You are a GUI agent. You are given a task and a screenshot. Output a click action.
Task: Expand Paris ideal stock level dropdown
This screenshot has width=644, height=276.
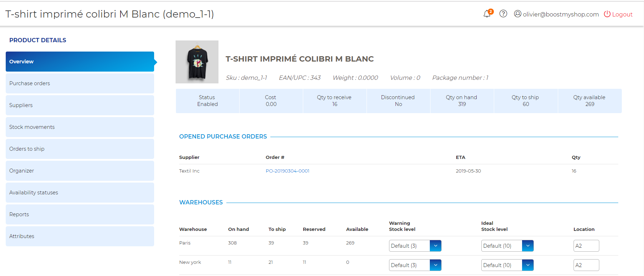[528, 246]
